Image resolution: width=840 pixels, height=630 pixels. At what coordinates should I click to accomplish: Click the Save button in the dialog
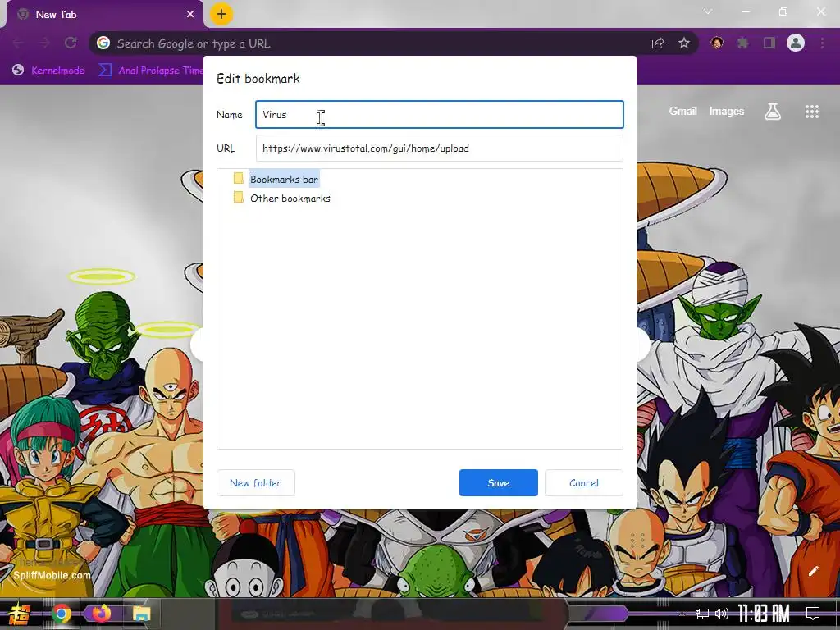coord(498,482)
